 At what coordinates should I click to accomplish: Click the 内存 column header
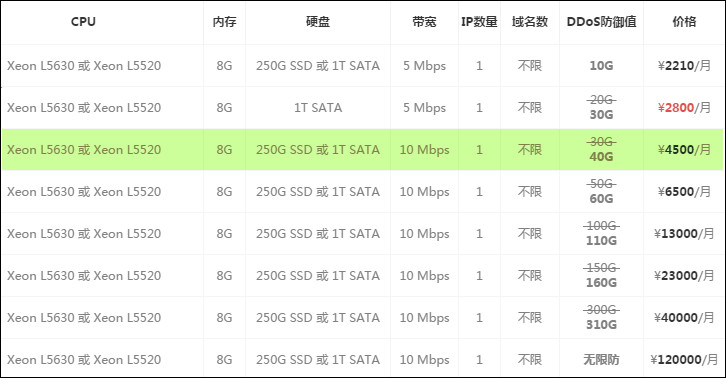coord(225,22)
